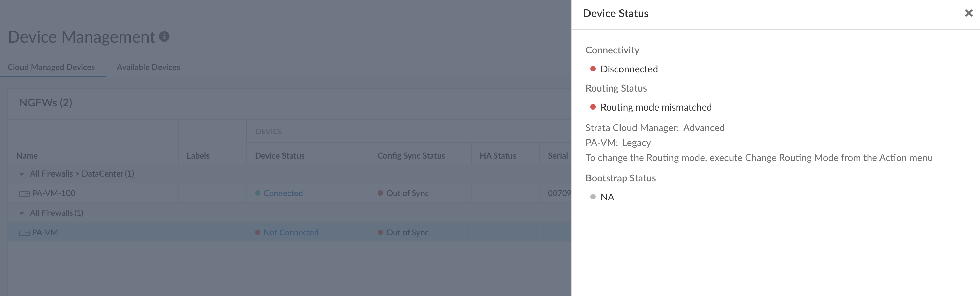Screen dimensions: 980x296
Task: Open the Available Devices tab
Action: [148, 67]
